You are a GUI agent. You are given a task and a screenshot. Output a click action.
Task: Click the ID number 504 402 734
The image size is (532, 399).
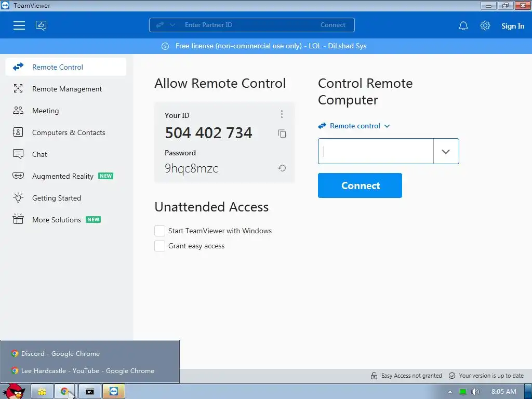pyautogui.click(x=209, y=132)
